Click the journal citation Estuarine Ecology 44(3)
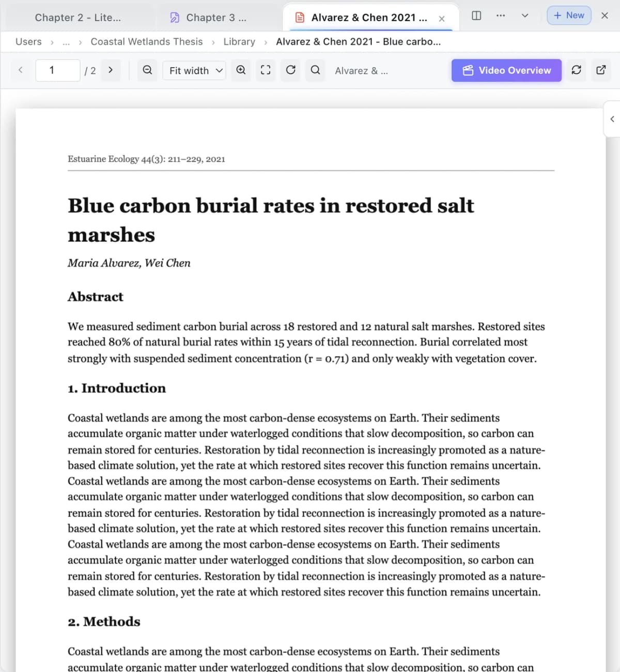 (146, 159)
